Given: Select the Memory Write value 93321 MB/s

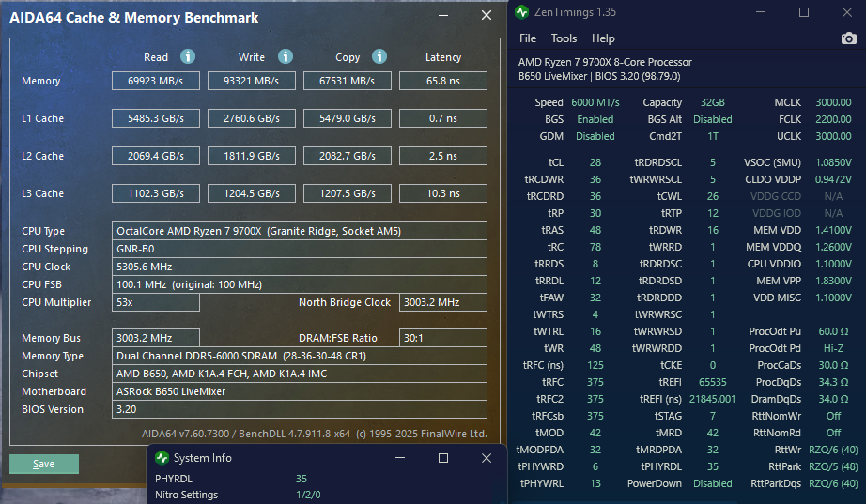Looking at the screenshot, I should click(252, 81).
